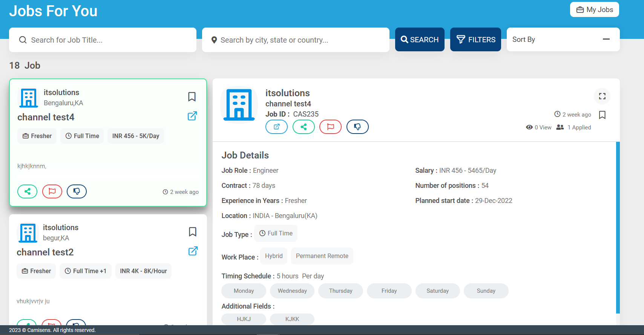
Task: Click the INR 4K - 8K/Hour tag
Action: [x=143, y=271]
